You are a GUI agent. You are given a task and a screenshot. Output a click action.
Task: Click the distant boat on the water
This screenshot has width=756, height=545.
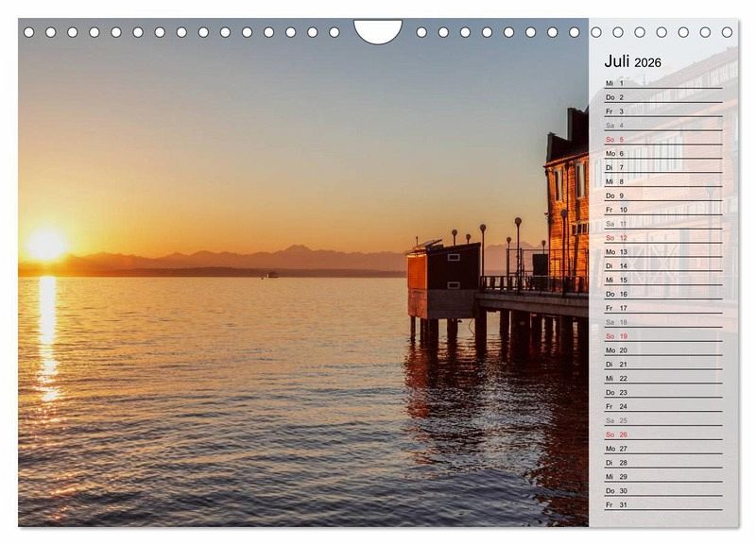point(272,275)
